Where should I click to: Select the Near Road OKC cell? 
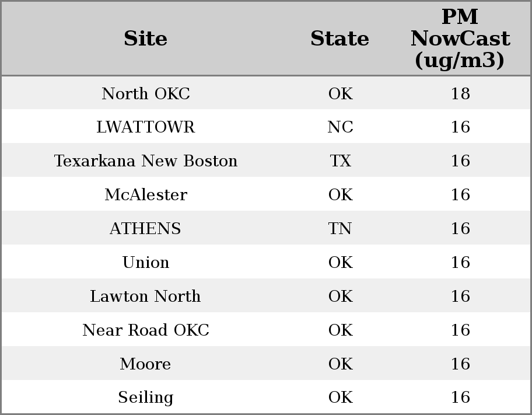[146, 330]
